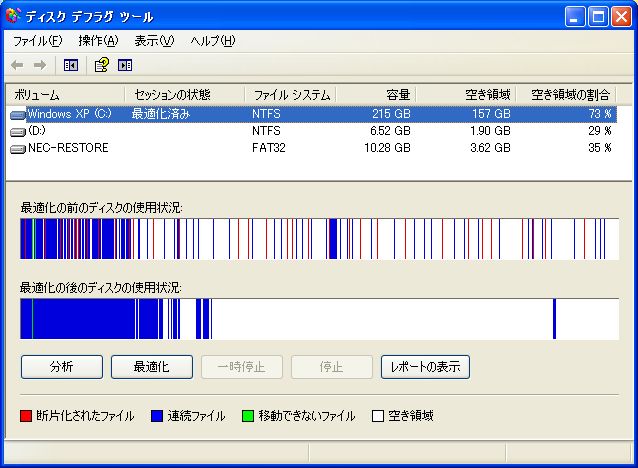Viewport: 638px width, 468px height.
Task: Maximize the Disk Defragmenter window
Action: click(598, 17)
